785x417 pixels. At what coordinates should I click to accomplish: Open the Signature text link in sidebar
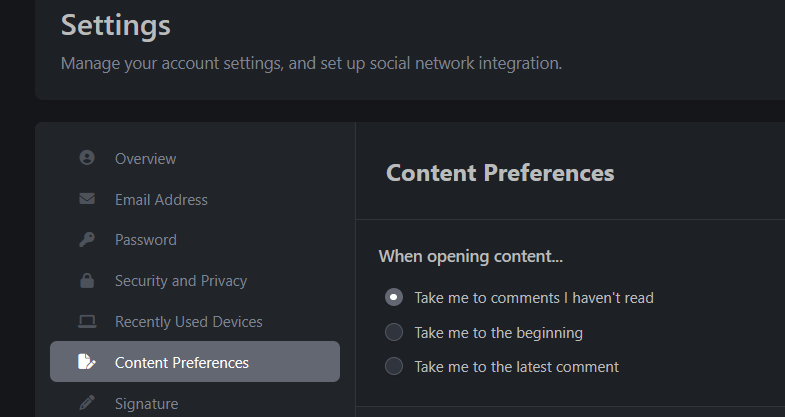[146, 404]
